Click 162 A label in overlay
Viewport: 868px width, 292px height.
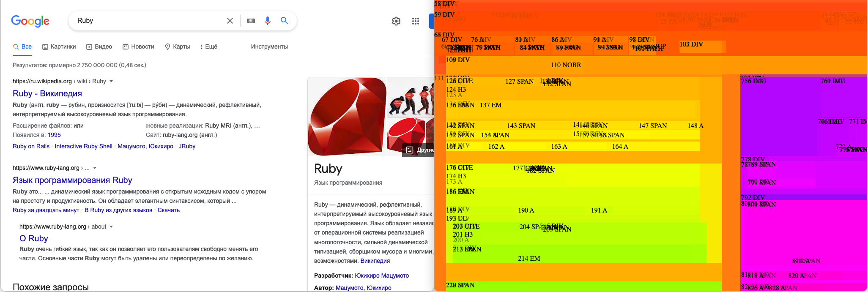pyautogui.click(x=496, y=147)
